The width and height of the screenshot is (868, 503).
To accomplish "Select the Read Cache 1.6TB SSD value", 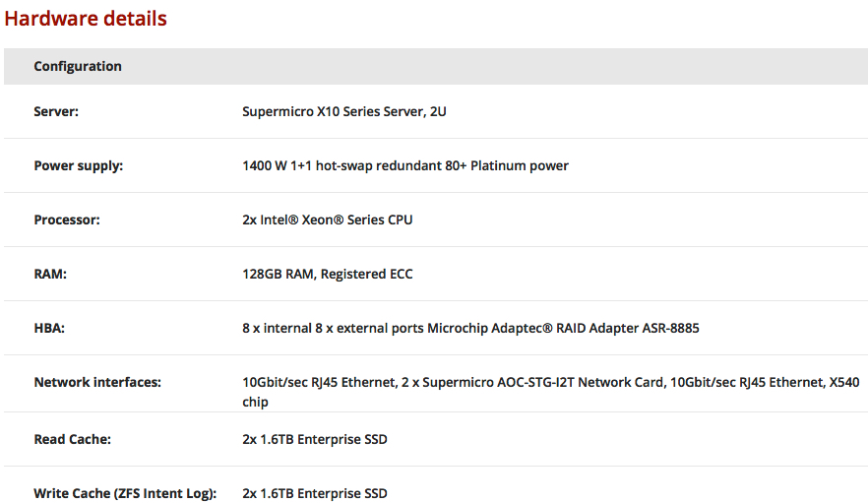I will click(315, 439).
